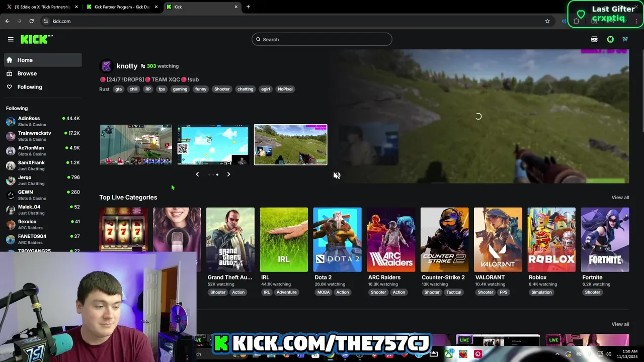The height and width of the screenshot is (362, 644).
Task: Open the Xbox app in taskbar
Action: pos(448,354)
